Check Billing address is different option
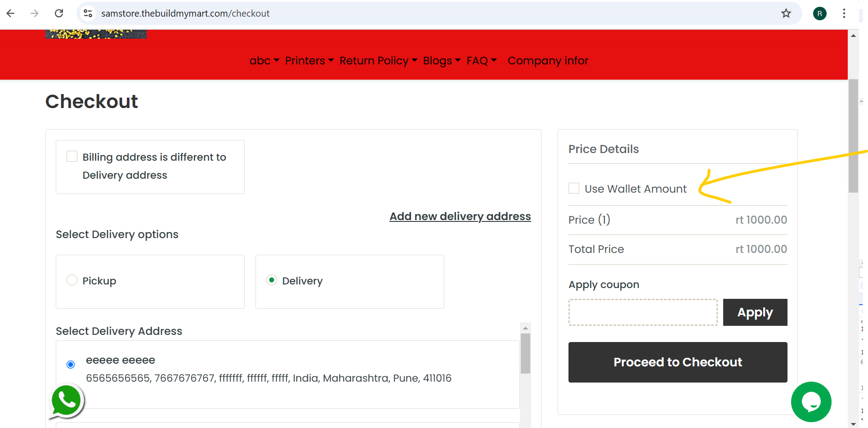 [x=72, y=156]
